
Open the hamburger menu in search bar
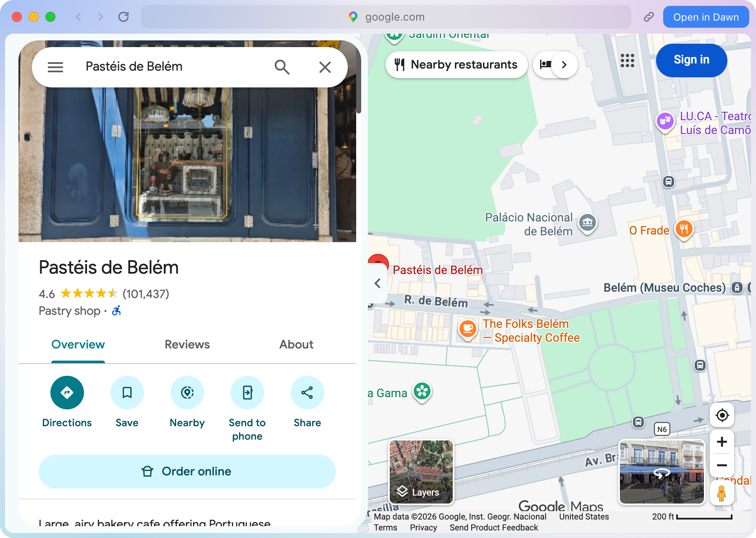point(55,67)
